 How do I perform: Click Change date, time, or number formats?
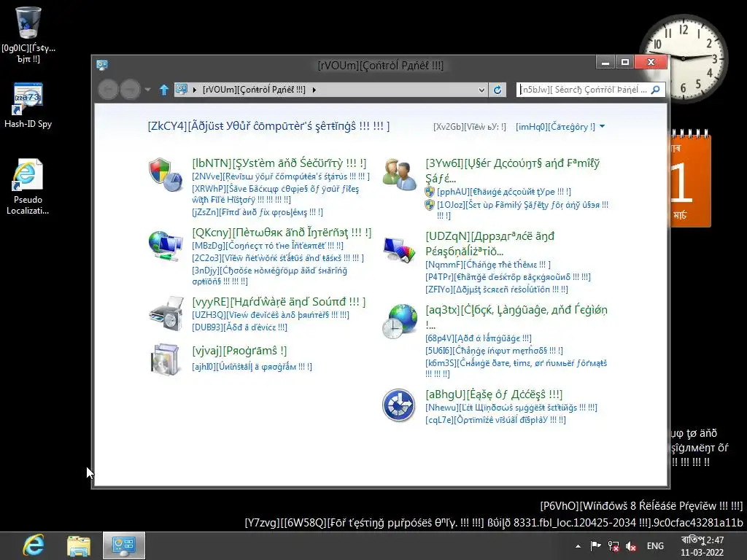point(516,368)
